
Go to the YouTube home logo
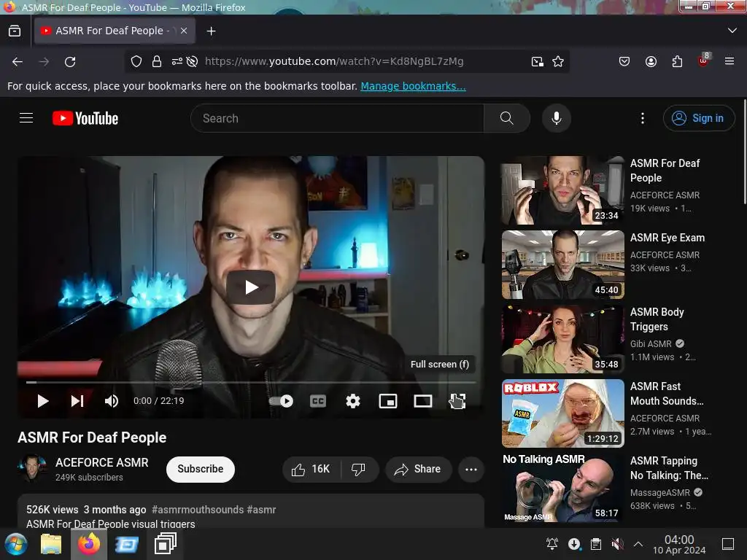coord(85,118)
